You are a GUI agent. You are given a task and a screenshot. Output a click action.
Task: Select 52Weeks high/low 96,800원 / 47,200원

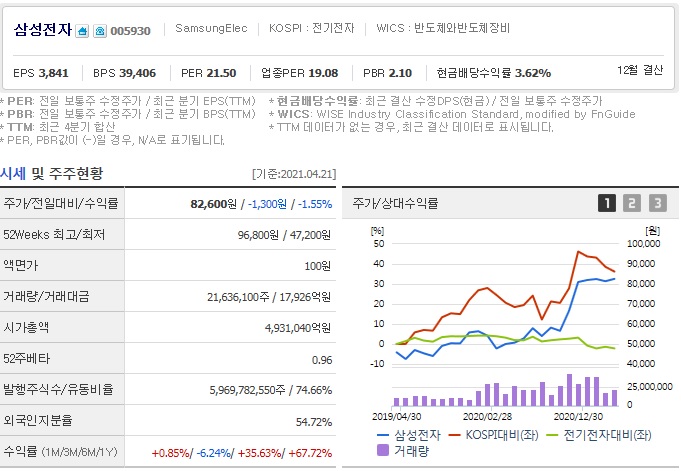284,235
